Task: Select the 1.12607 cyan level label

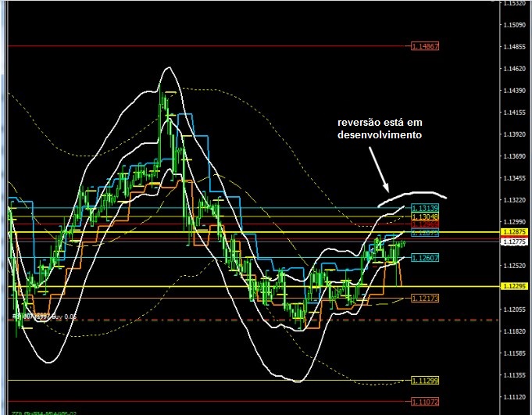Action: (x=425, y=258)
